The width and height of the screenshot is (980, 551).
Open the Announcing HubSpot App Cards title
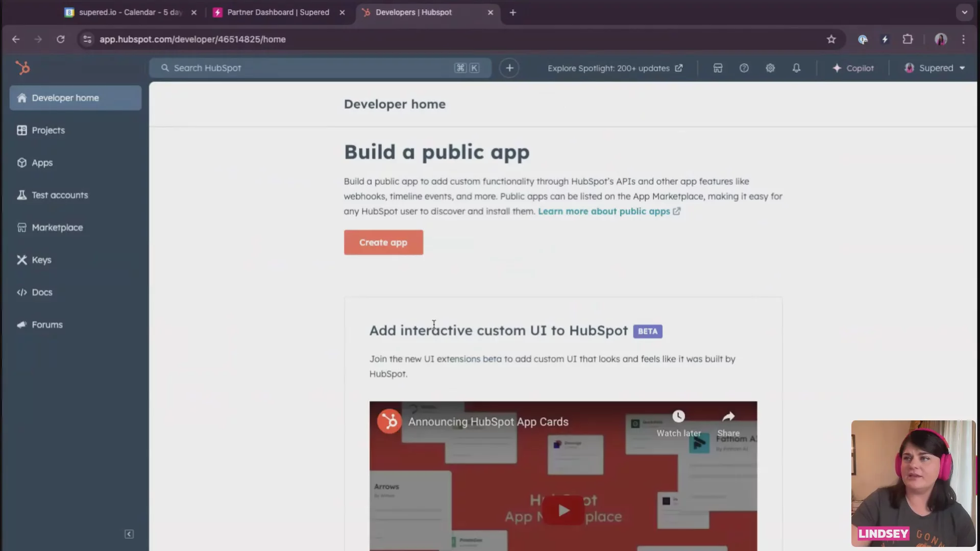[488, 422]
